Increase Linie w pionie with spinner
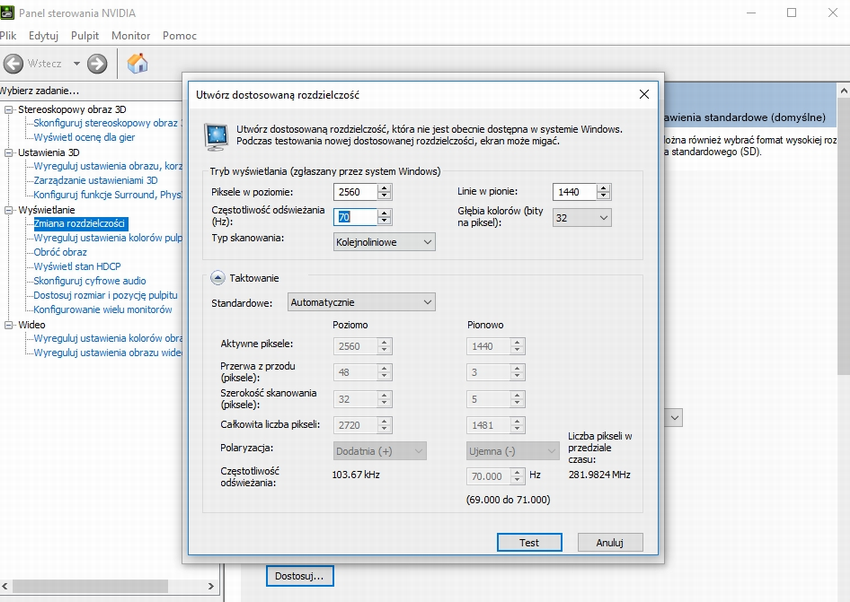 603,188
